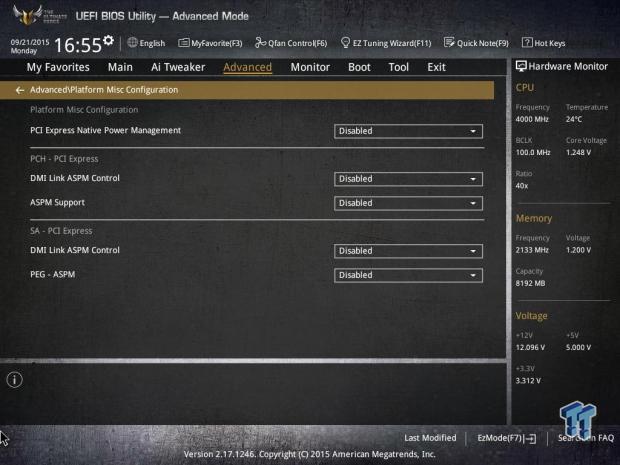
Task: Open PCI Express Native Power Management dropdown
Action: (408, 131)
